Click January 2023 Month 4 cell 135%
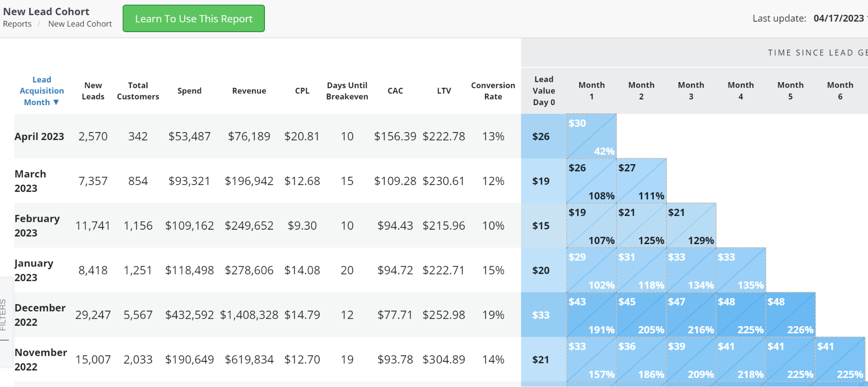This screenshot has height=387, width=868. point(741,270)
